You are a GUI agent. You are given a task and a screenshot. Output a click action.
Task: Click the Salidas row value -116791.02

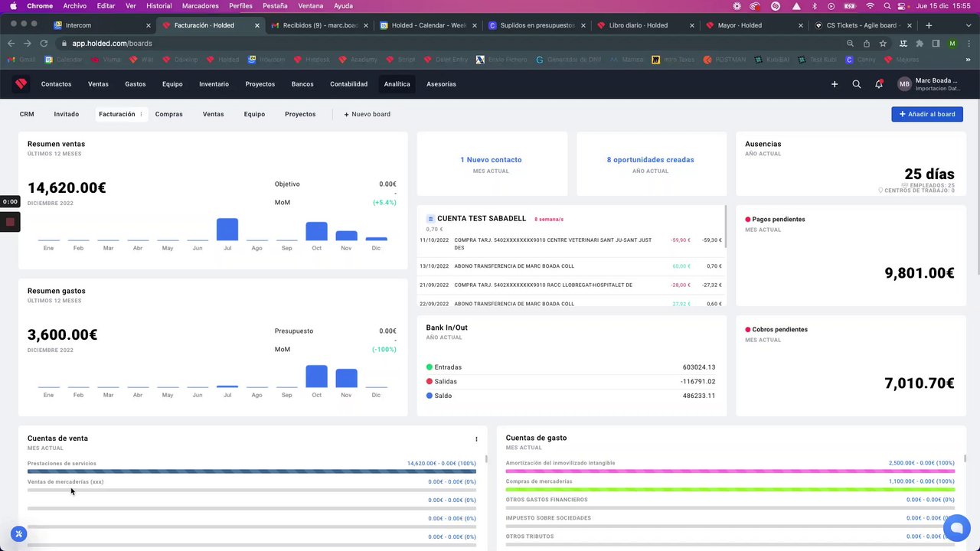click(698, 382)
